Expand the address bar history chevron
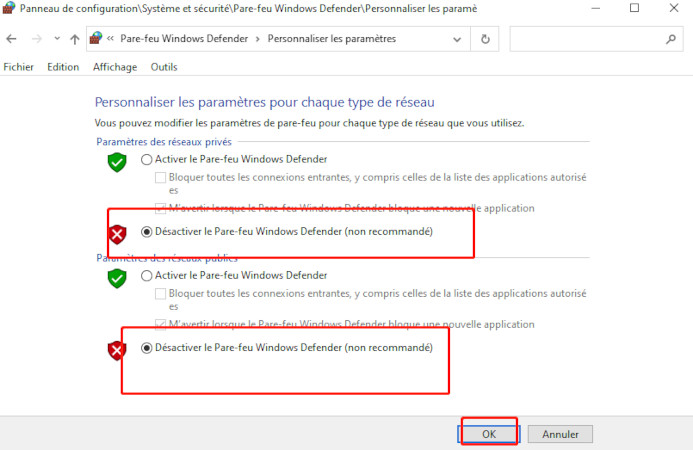 [x=457, y=39]
